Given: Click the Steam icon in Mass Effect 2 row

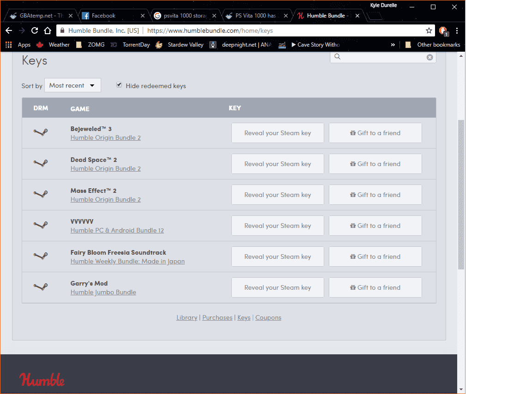Looking at the screenshot, I should (x=41, y=194).
